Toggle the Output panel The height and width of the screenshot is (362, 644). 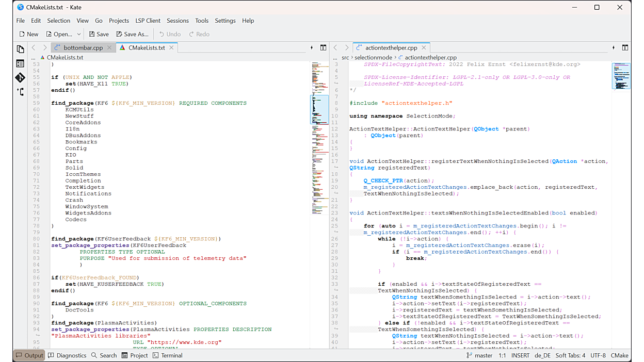click(29, 355)
